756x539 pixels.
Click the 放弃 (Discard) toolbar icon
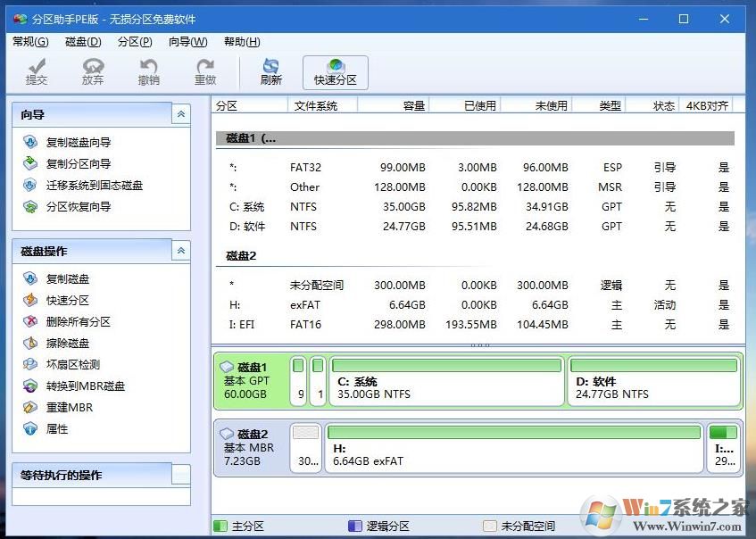click(93, 71)
